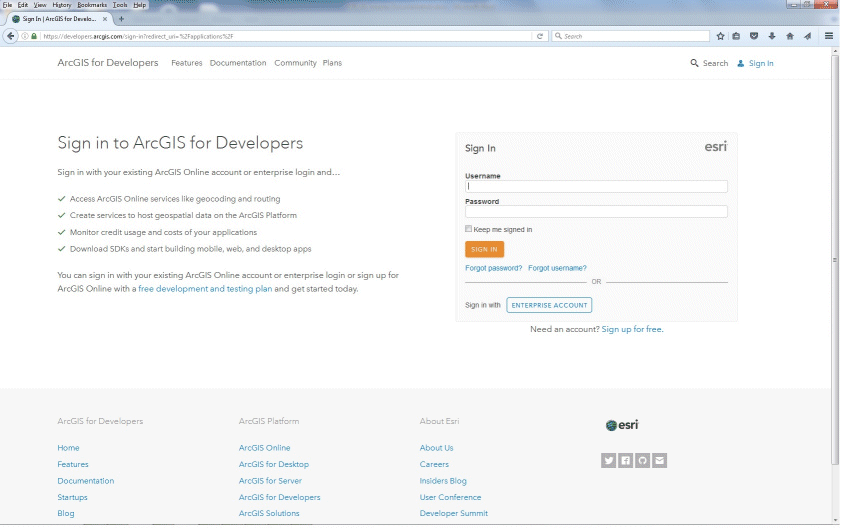Open the bookmarks list icon in toolbar

736,36
